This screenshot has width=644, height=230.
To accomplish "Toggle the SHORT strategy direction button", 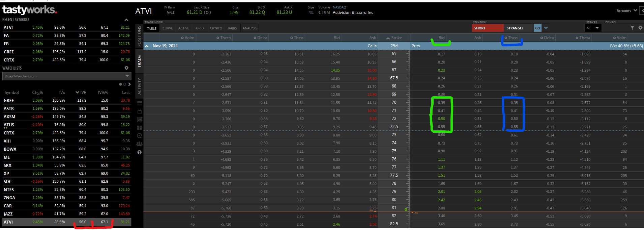I will coord(488,28).
